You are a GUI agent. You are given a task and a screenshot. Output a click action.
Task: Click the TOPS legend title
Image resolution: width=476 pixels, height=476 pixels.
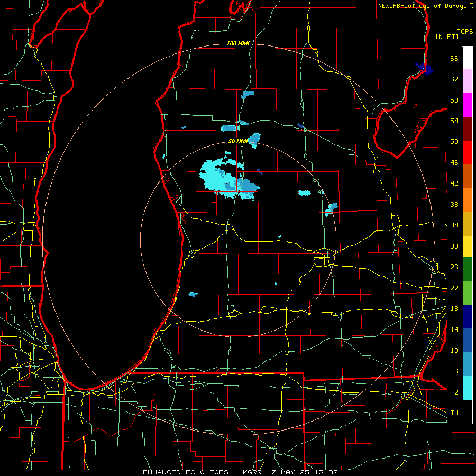pos(465,32)
